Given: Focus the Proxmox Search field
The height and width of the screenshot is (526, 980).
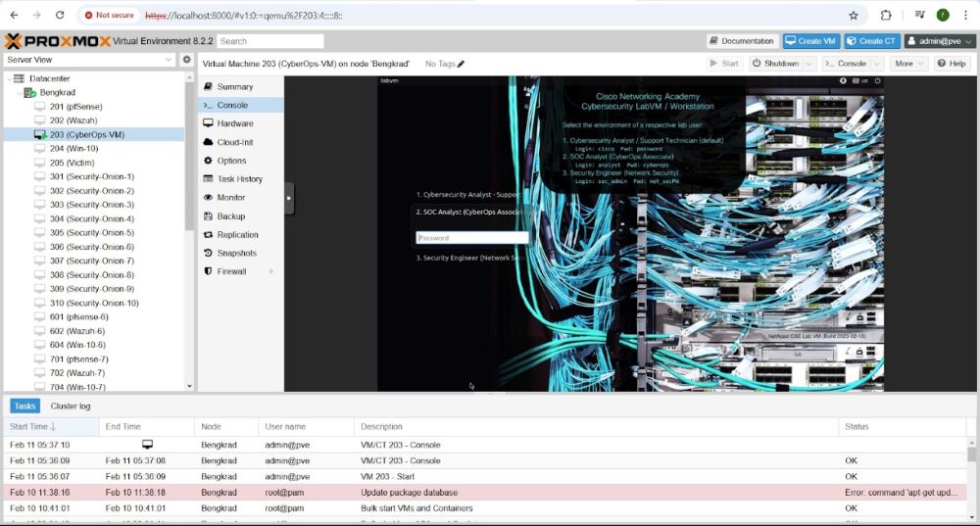Looking at the screenshot, I should tap(270, 41).
